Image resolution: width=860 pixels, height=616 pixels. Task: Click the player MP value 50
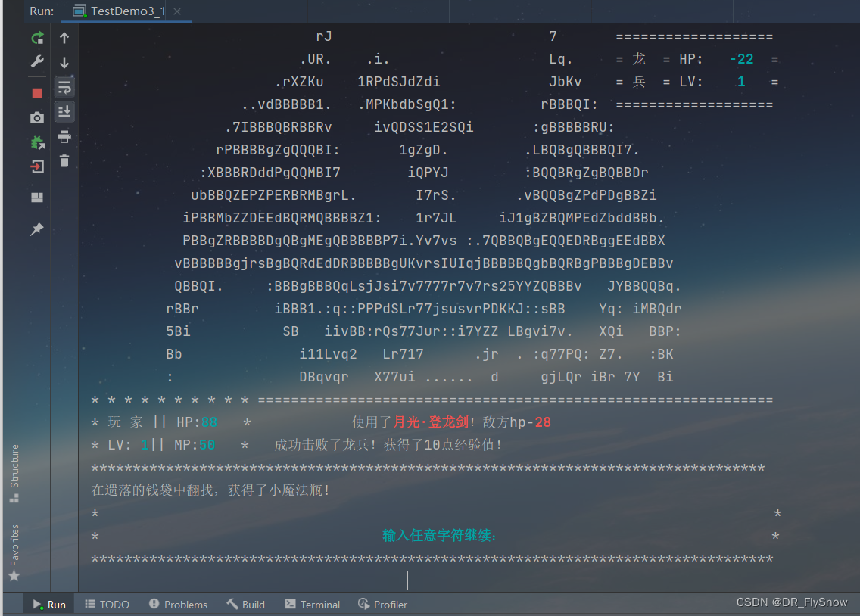207,445
